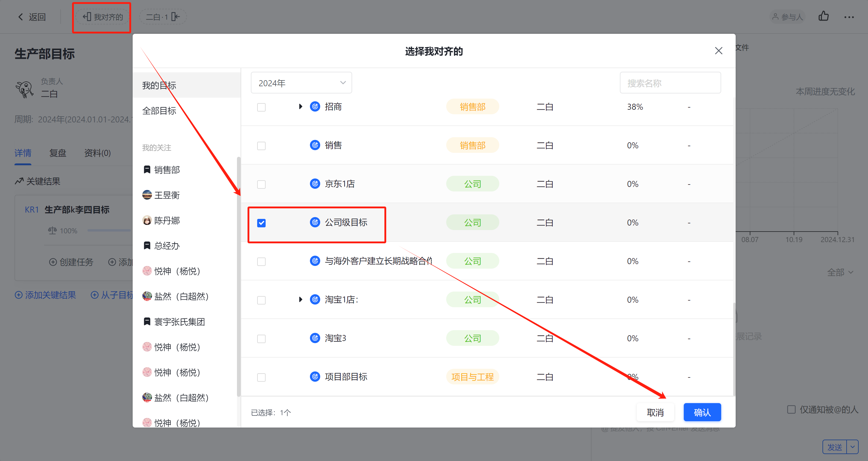Viewport: 868px width, 461px height.
Task: Open the 2024年 year dropdown
Action: [x=301, y=83]
